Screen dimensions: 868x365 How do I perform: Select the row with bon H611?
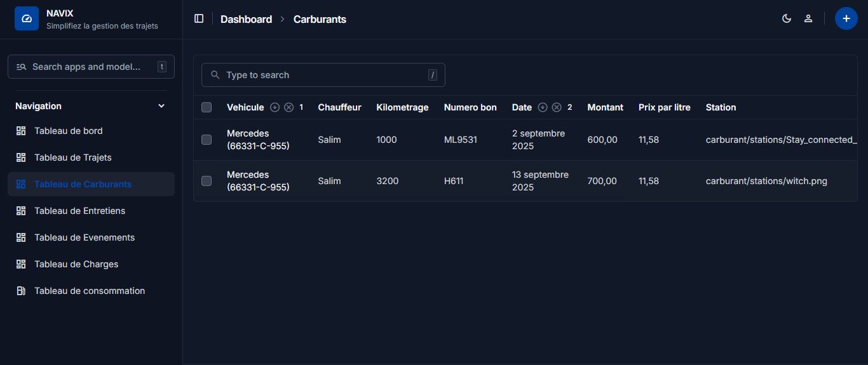point(207,181)
